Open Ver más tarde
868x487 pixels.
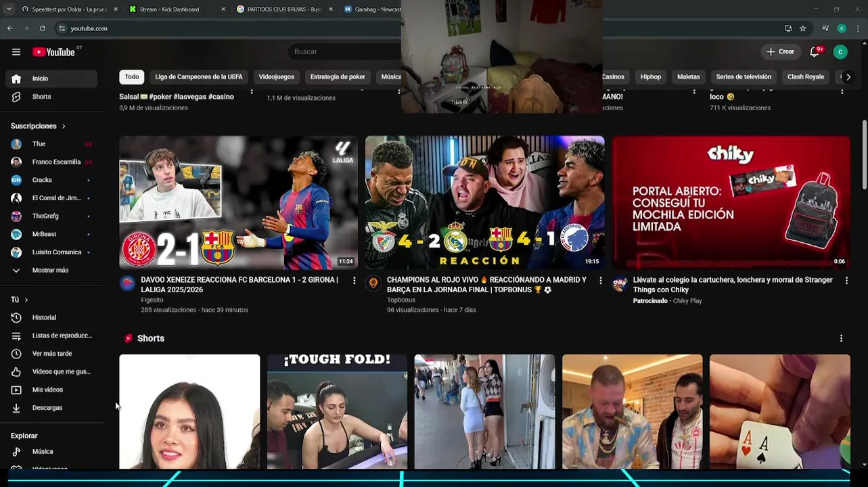click(51, 354)
